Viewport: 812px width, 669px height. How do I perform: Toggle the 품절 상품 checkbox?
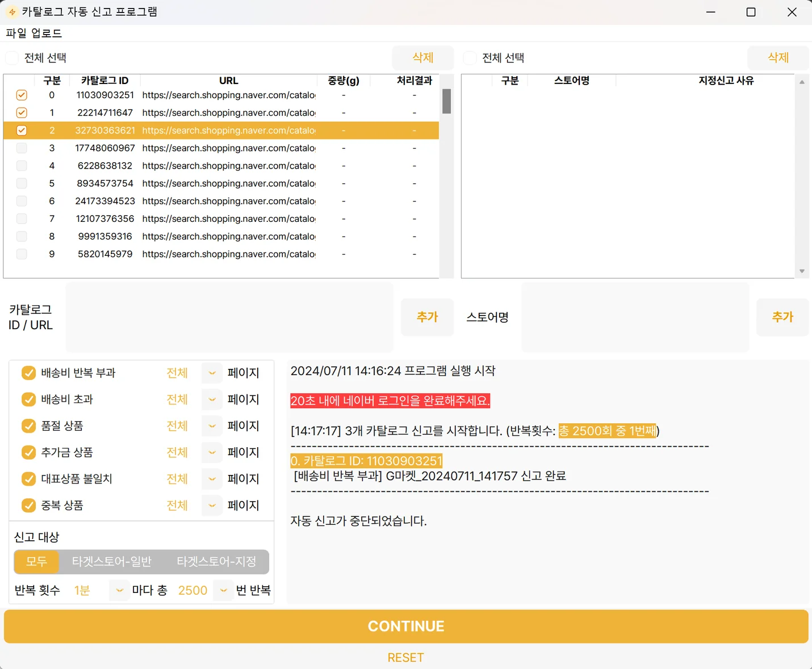tap(28, 426)
